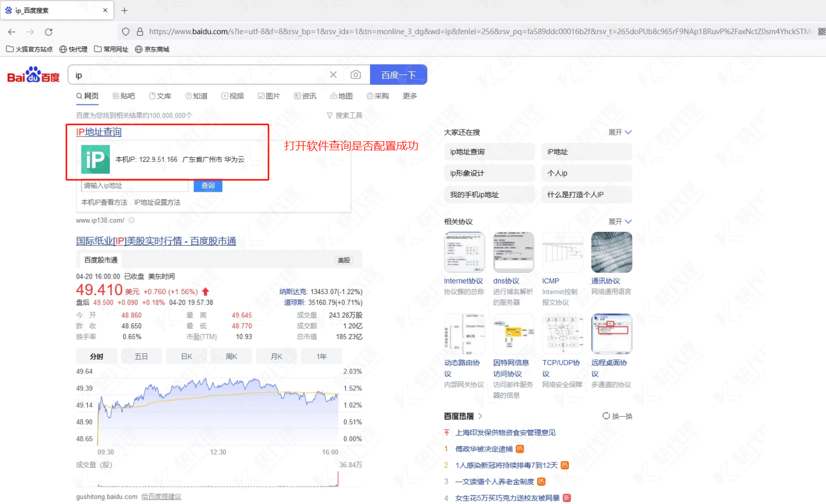
Task: Click the Baidu logo
Action: [x=33, y=76]
